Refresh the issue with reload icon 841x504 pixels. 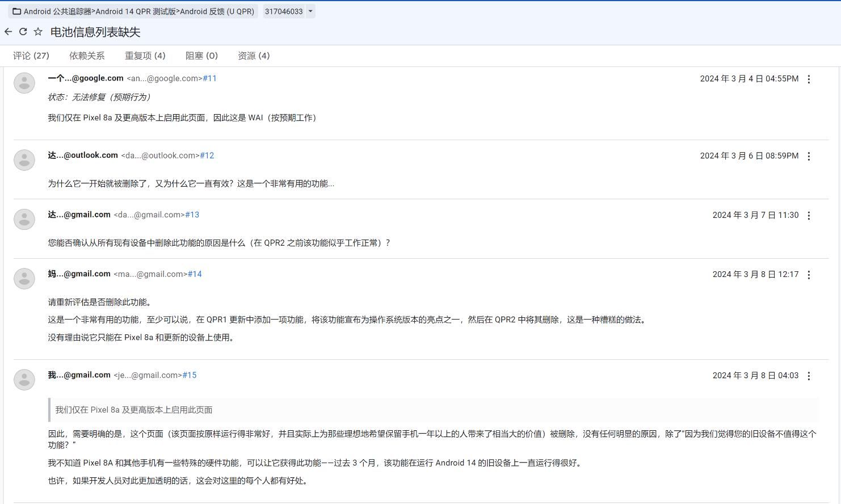pyautogui.click(x=23, y=32)
